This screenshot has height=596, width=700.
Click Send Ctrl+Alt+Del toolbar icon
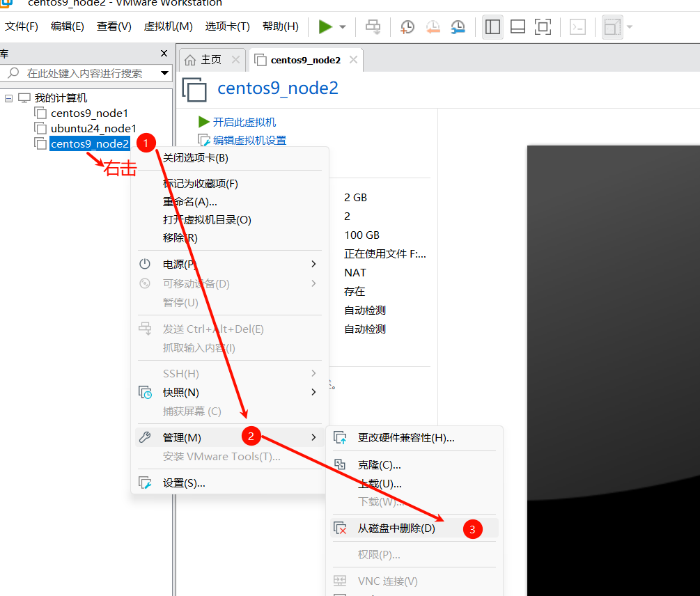373,26
